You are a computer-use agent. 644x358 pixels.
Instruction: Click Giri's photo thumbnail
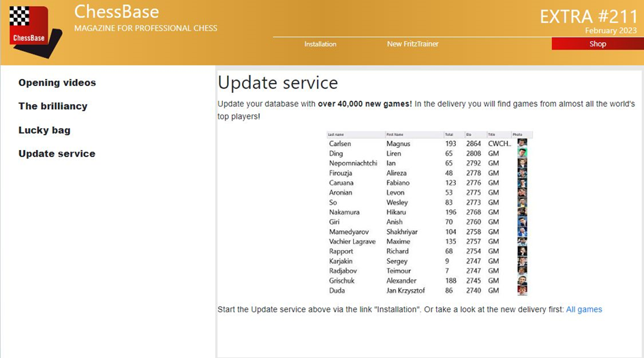click(522, 222)
